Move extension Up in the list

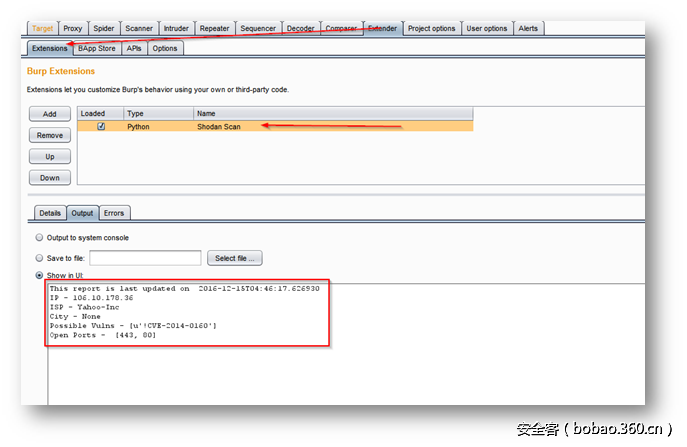tap(49, 157)
